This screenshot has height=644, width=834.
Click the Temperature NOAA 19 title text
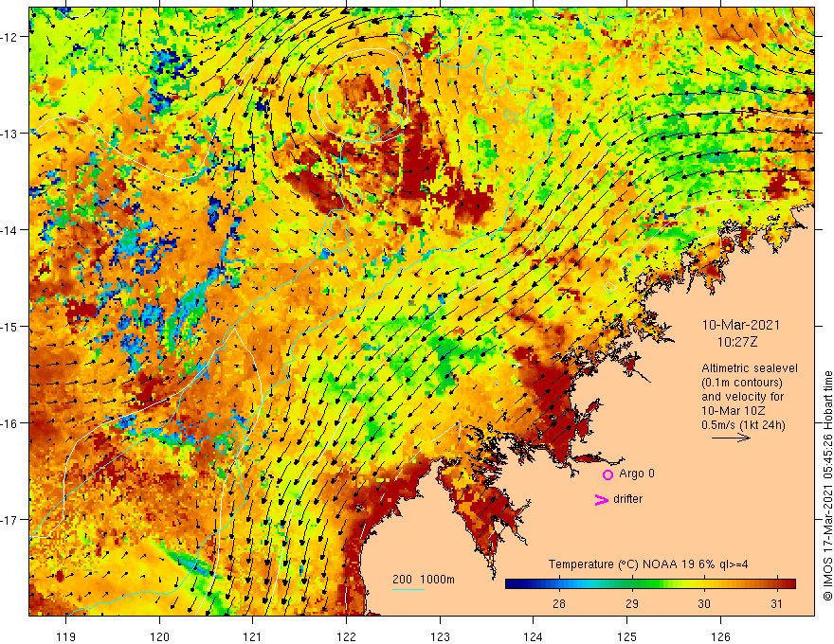coord(648,564)
